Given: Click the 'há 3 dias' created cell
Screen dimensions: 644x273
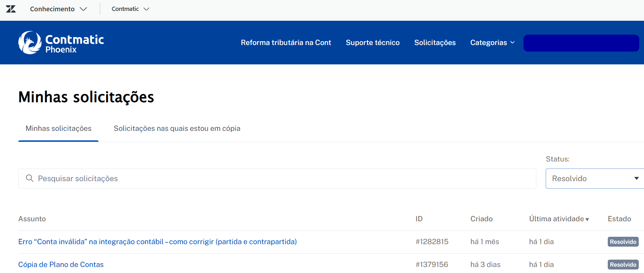Looking at the screenshot, I should tap(485, 265).
